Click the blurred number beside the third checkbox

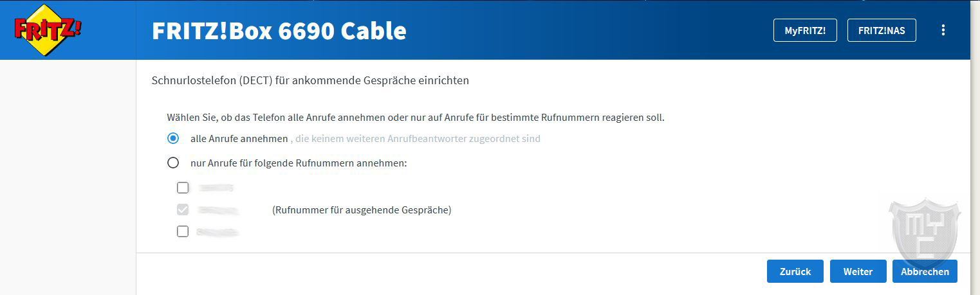218,231
